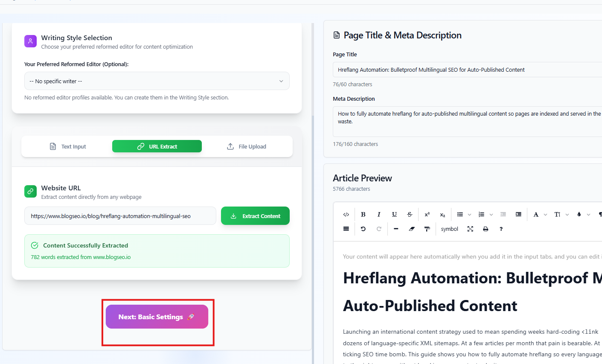The image size is (602, 364).
Task: Print the article
Action: pos(486,229)
